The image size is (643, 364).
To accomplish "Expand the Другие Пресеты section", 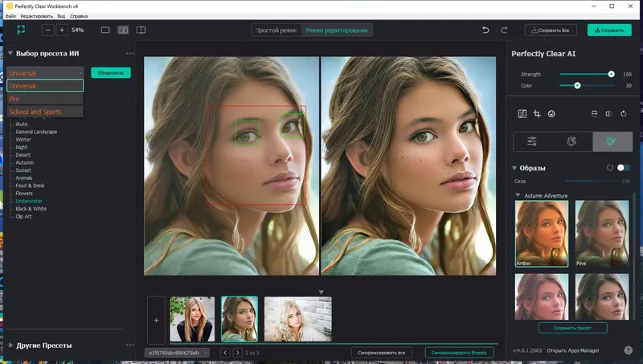I will (10, 346).
